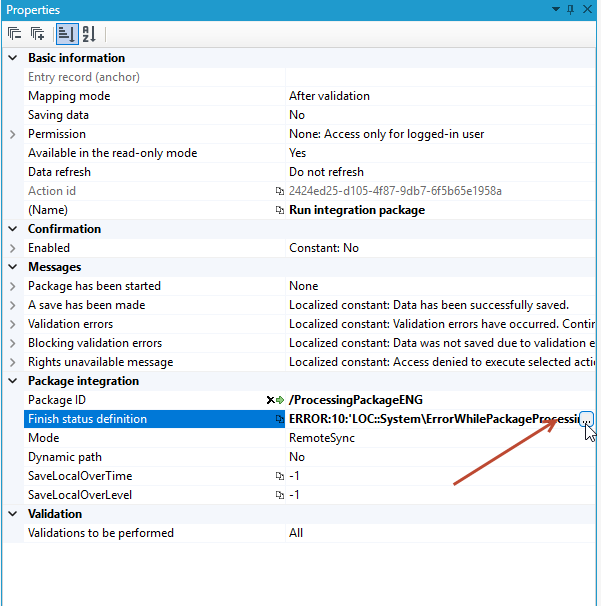Click the ellipsis button for Finish status definition
This screenshot has height=606, width=601.
[586, 419]
